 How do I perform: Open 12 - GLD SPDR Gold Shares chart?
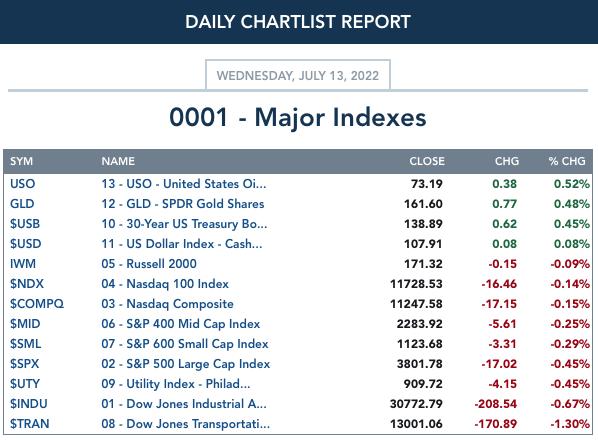point(183,204)
